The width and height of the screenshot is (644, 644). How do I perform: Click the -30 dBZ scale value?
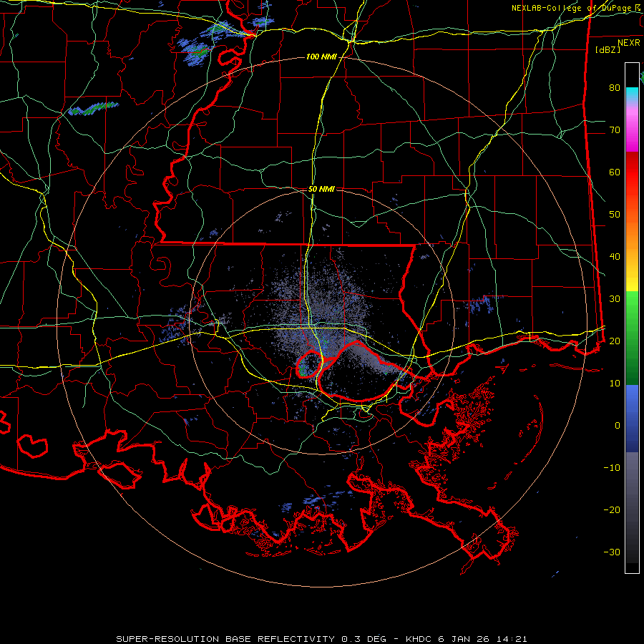point(612,552)
